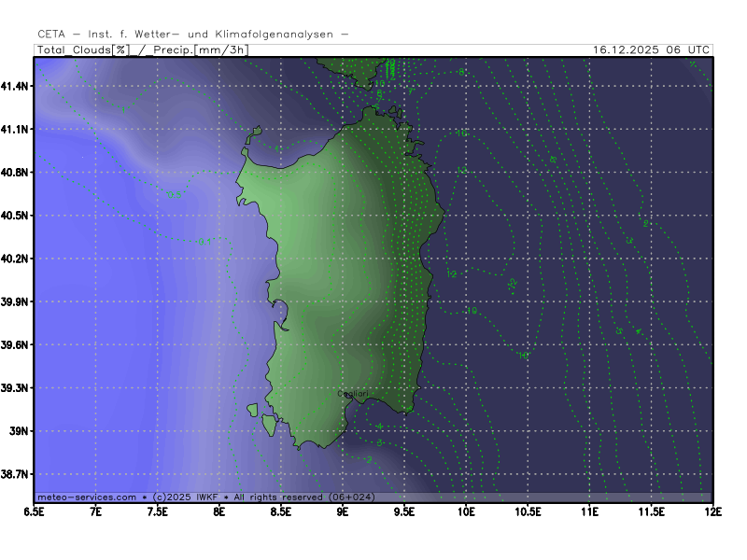Click the 6.5E longitude axis label
Image resolution: width=747 pixels, height=560 pixels.
pyautogui.click(x=35, y=512)
